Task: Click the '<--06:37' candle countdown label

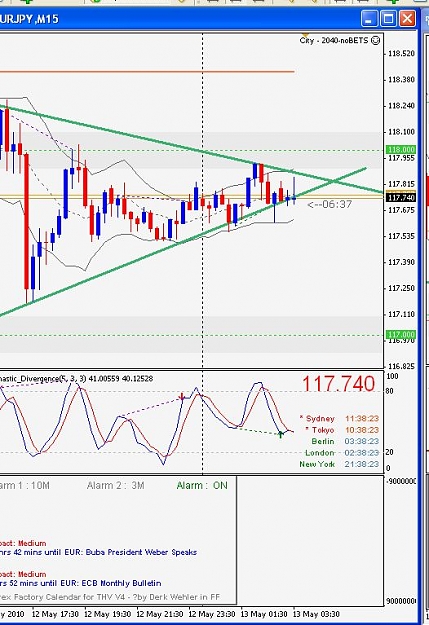Action: (x=330, y=204)
